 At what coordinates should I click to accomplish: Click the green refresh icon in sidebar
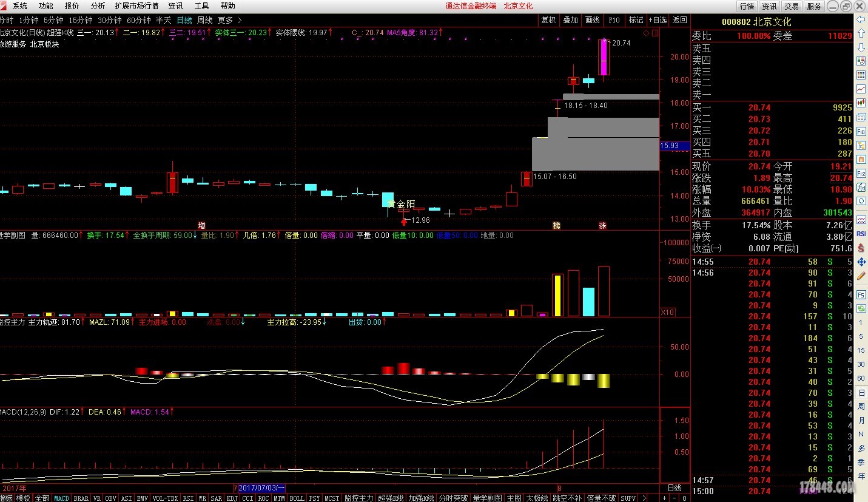[861, 308]
